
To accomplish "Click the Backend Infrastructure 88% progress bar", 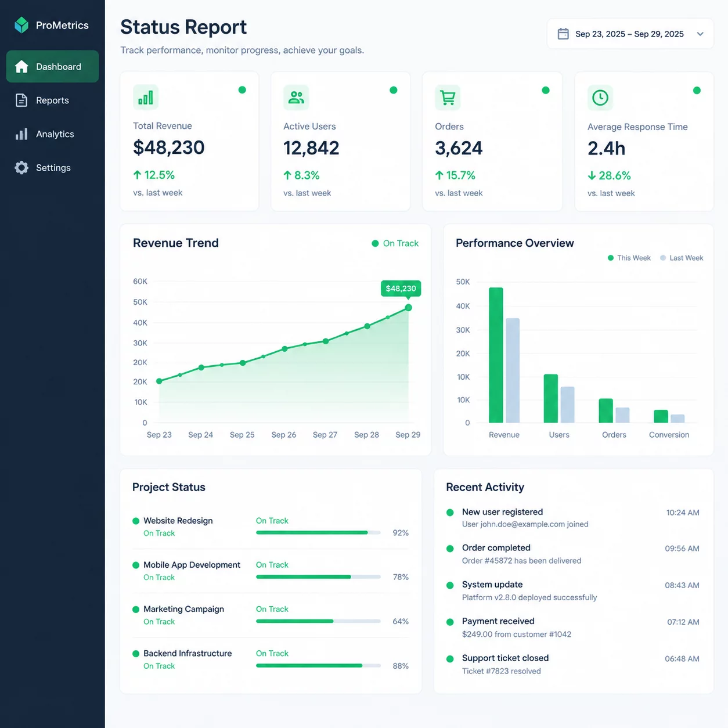I will (318, 666).
